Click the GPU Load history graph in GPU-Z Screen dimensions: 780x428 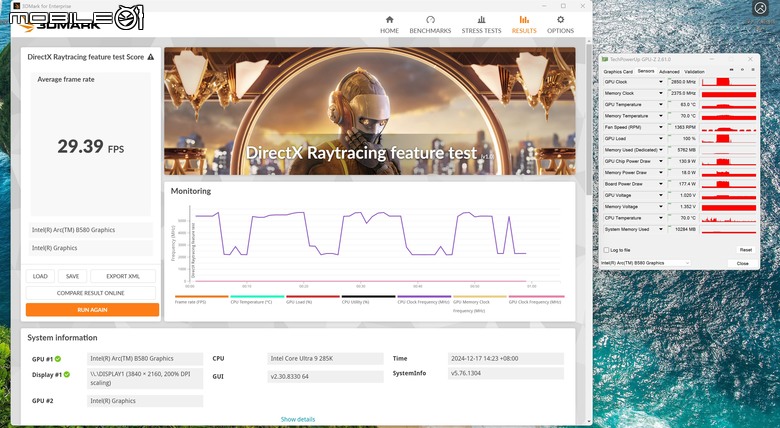[729, 138]
